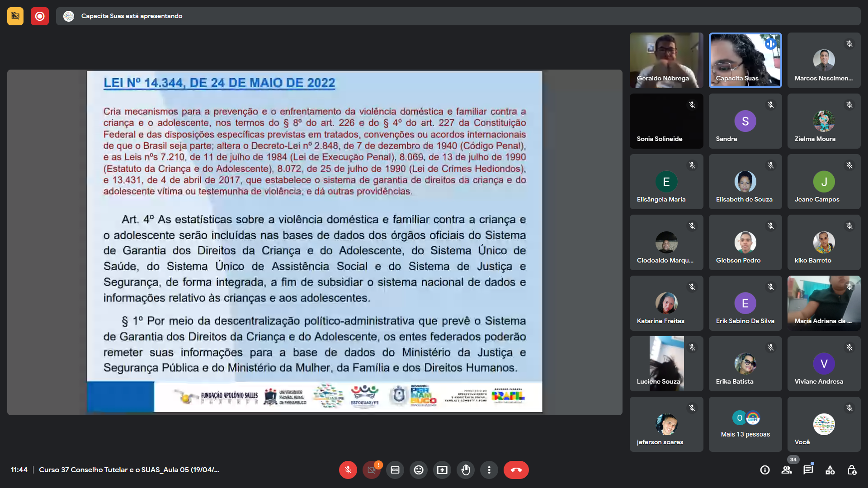Click the presented slide content area
Image resolution: width=868 pixels, height=488 pixels.
pos(314,242)
